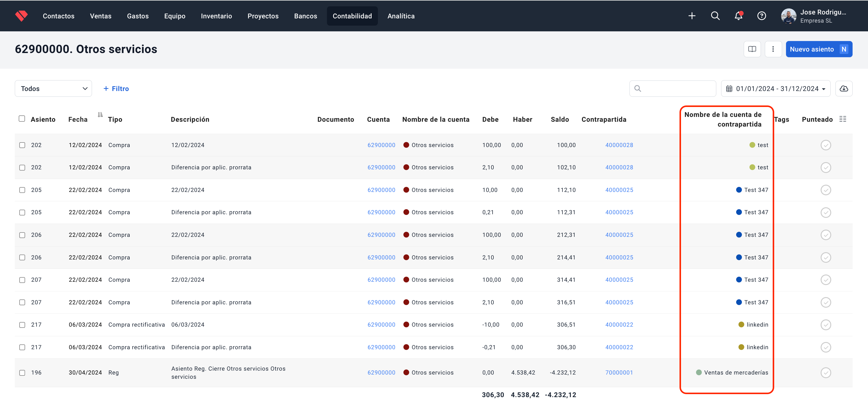
Task: Click the plus icon of Filtro
Action: (x=106, y=89)
